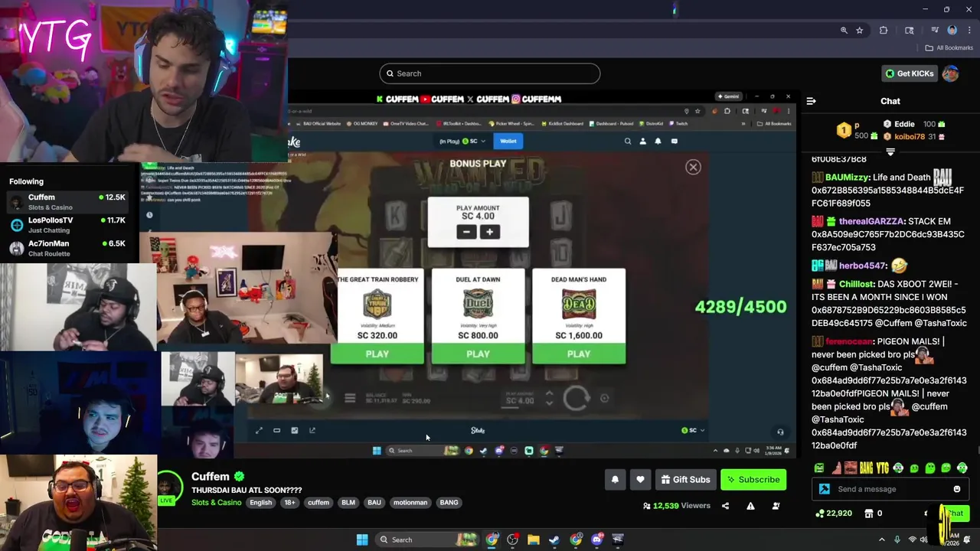Image resolution: width=980 pixels, height=551 pixels.
Task: Zoom page via address bar magnifier
Action: point(844,31)
